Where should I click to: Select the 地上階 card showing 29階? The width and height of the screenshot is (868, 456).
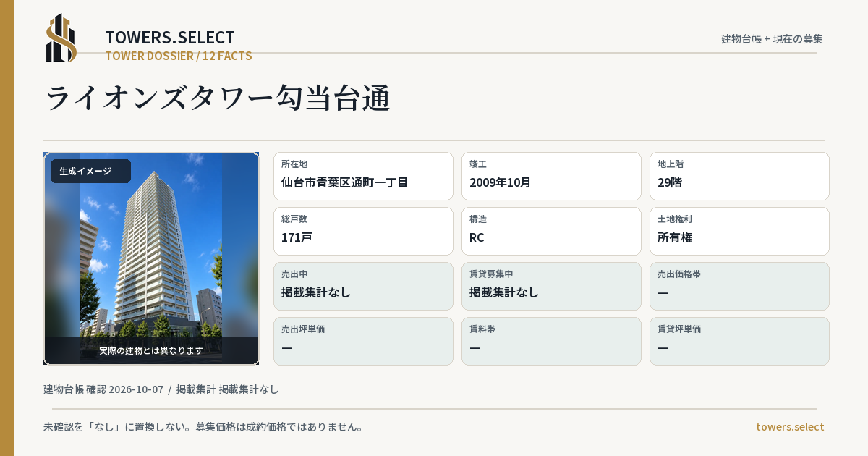(739, 176)
